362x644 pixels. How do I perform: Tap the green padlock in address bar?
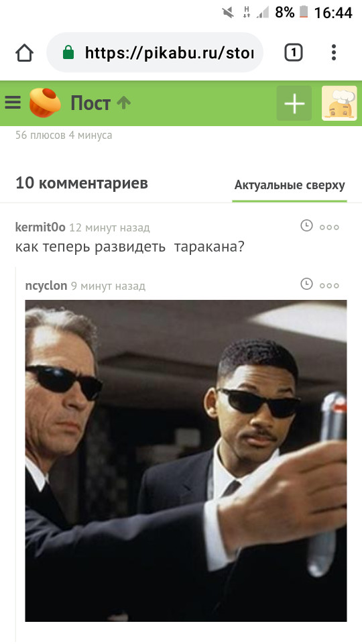(x=68, y=52)
